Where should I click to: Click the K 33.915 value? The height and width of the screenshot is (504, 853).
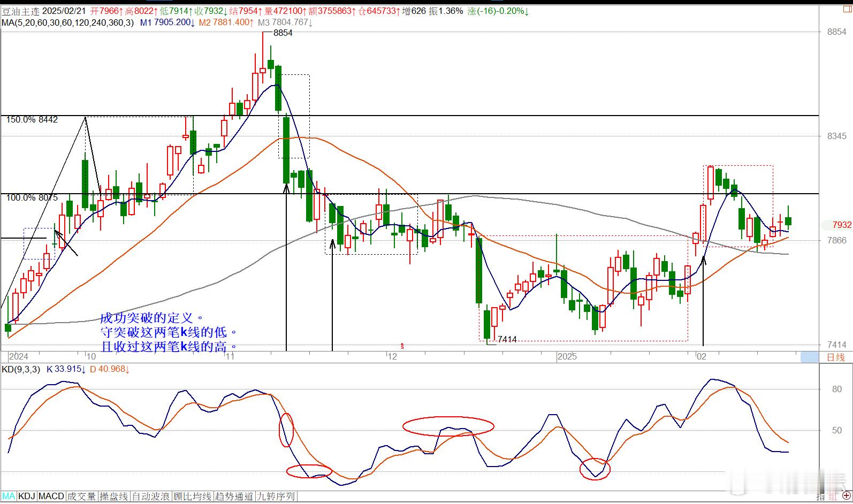pos(66,369)
